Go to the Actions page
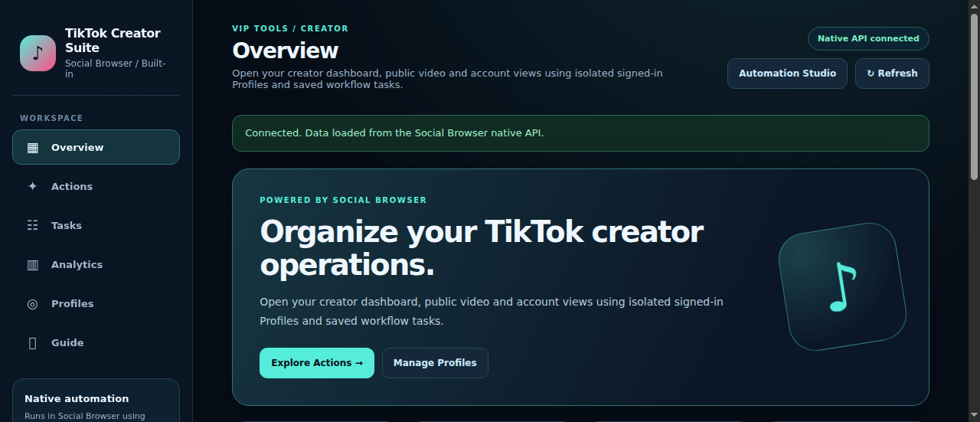Image resolution: width=980 pixels, height=422 pixels. 96,186
